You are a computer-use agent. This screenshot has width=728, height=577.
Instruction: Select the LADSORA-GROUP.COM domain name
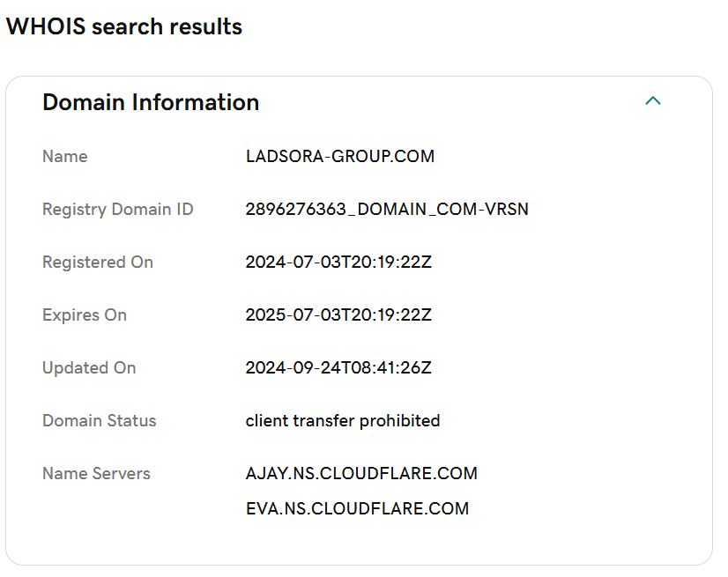pyautogui.click(x=340, y=157)
